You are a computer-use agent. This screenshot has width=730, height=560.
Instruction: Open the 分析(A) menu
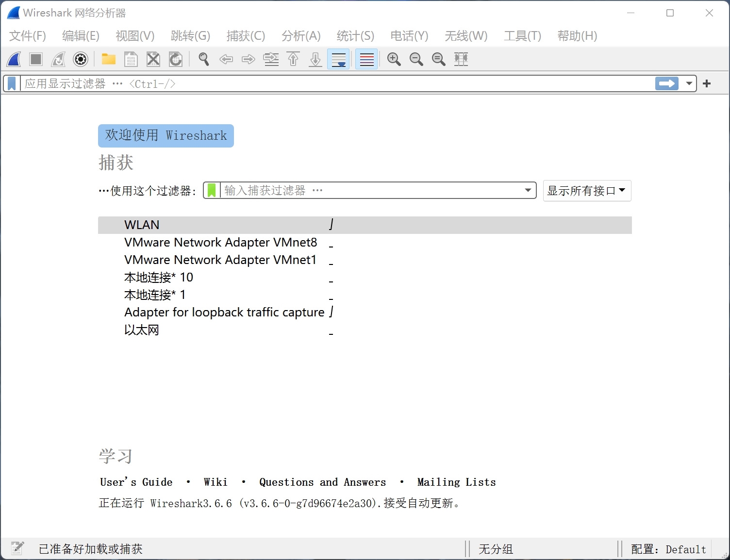pos(301,36)
